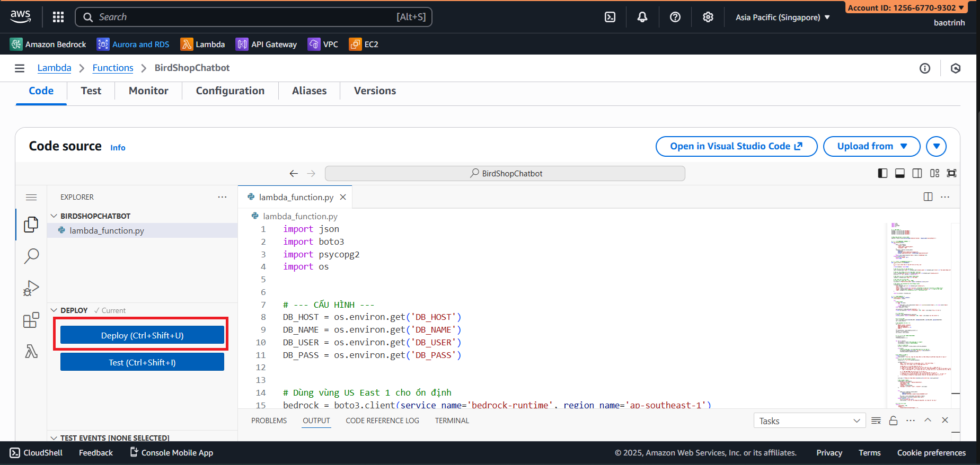This screenshot has height=465, width=980.
Task: Toggle primary side bar layout icon
Action: [x=882, y=173]
